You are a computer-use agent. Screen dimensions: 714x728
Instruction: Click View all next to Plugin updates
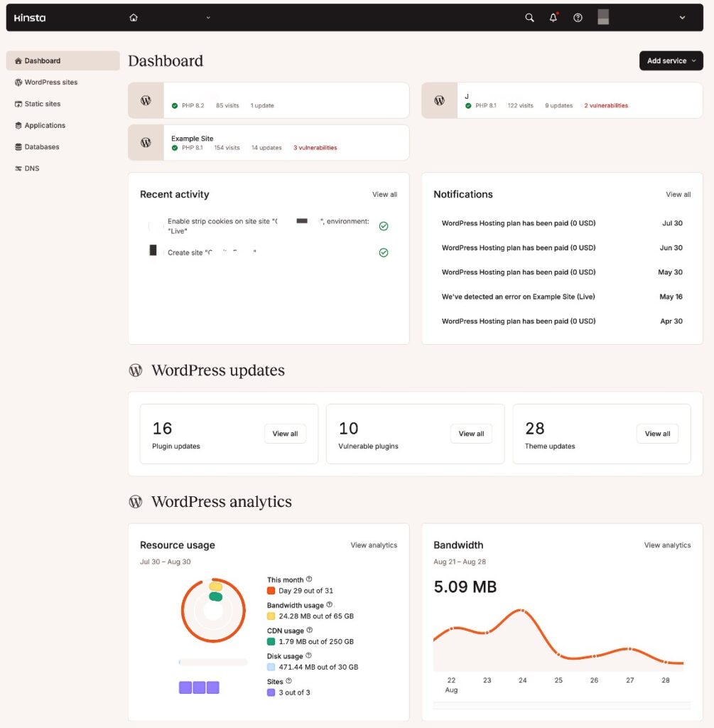pos(284,433)
